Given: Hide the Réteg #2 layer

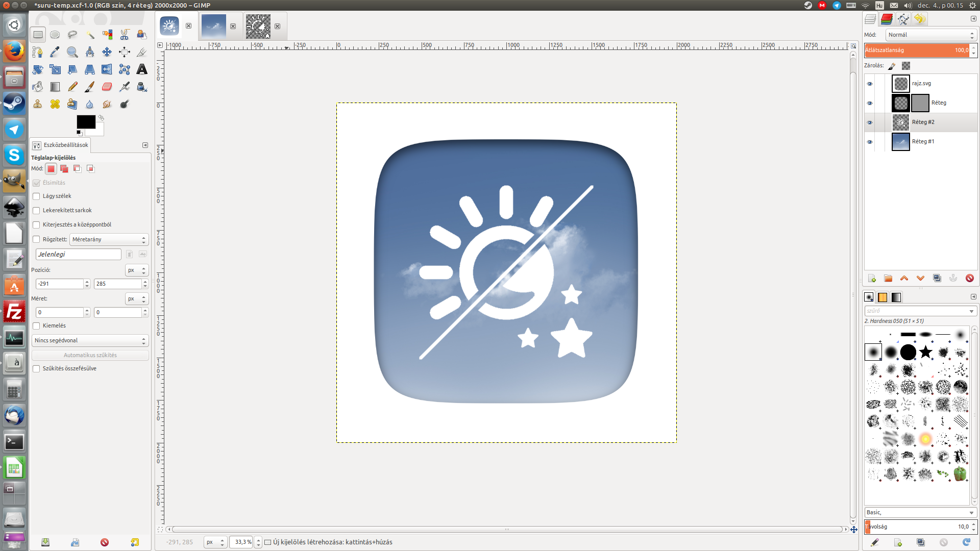Looking at the screenshot, I should point(870,122).
